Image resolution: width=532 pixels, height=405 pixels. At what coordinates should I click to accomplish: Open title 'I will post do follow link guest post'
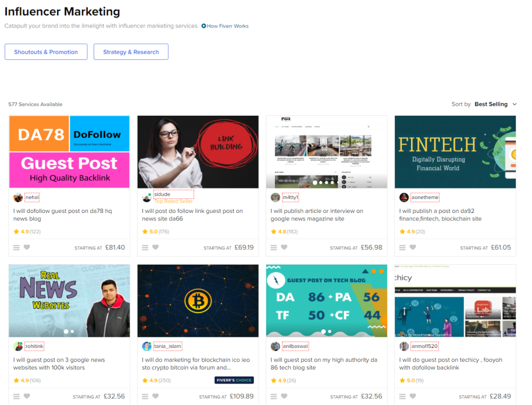coord(192,215)
